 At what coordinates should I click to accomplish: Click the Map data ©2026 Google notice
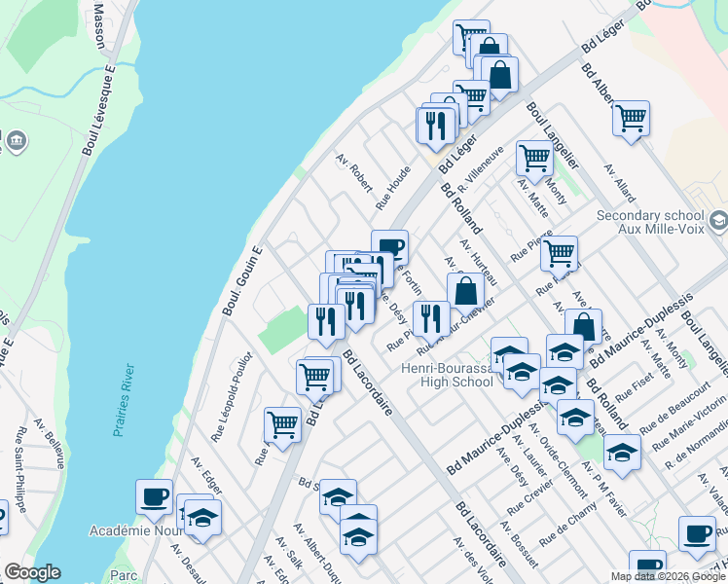click(x=669, y=576)
